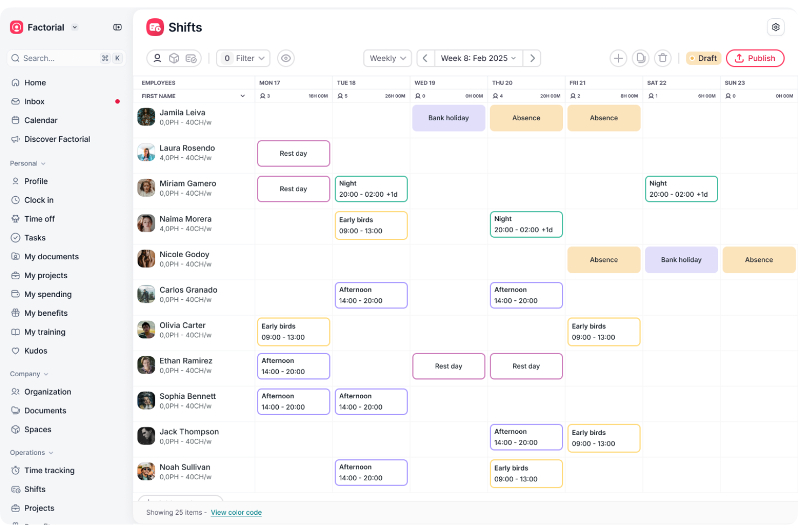798x532 pixels.
Task: Go to previous week arrow
Action: pos(425,58)
